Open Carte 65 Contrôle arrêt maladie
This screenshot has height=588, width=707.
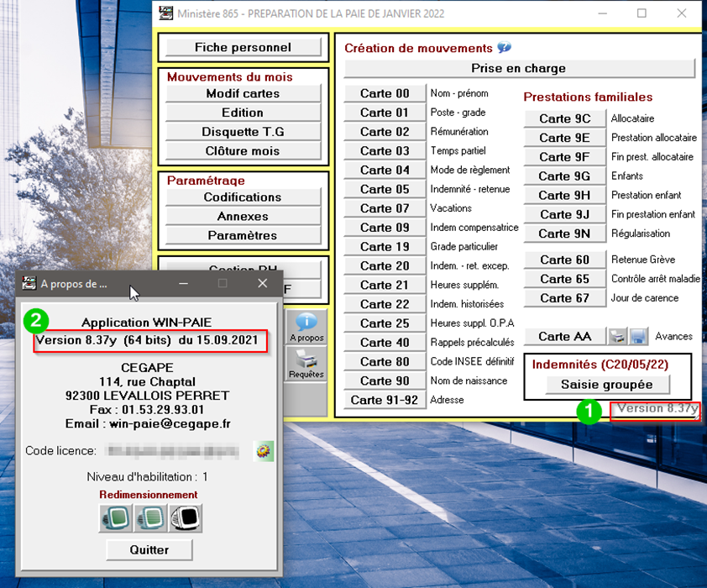564,279
